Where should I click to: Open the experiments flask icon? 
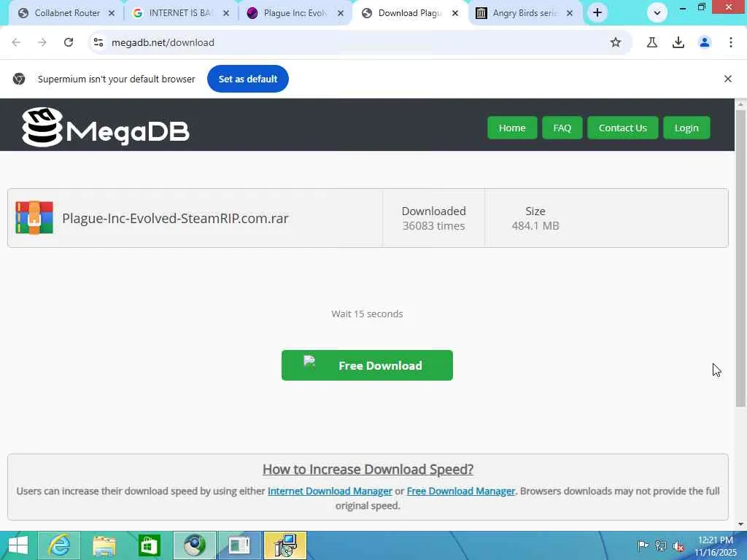point(652,42)
